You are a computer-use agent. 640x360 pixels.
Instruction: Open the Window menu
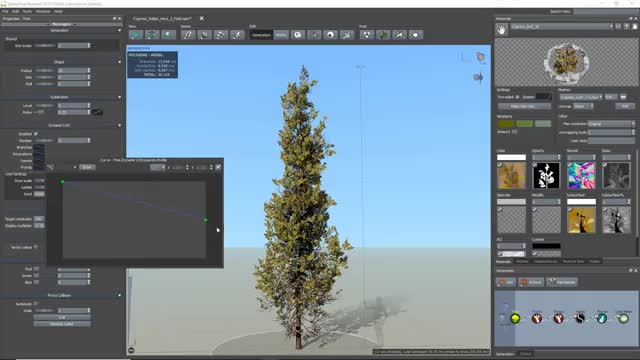43,11
